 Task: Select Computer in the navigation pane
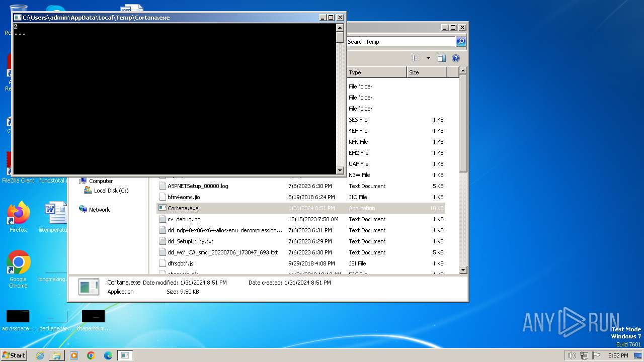click(101, 181)
